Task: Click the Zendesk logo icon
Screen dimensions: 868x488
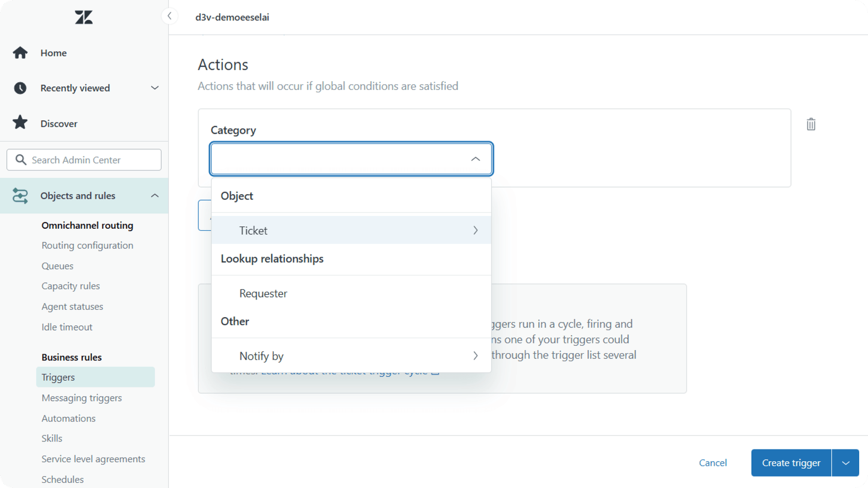Action: [x=83, y=17]
